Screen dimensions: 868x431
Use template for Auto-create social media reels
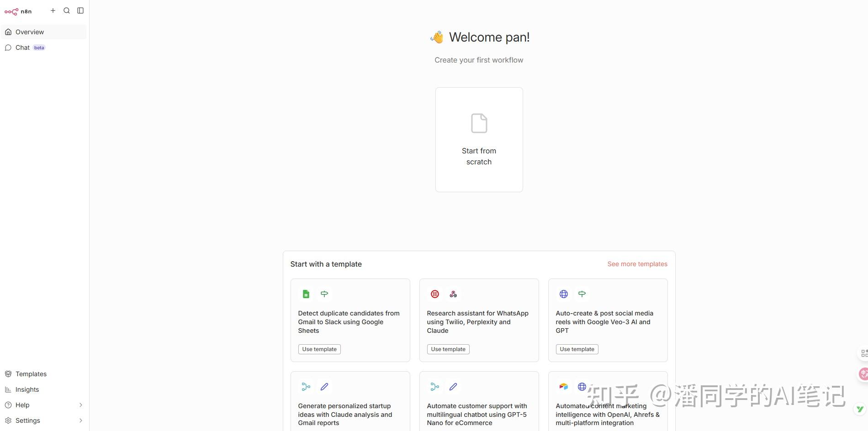click(x=577, y=349)
